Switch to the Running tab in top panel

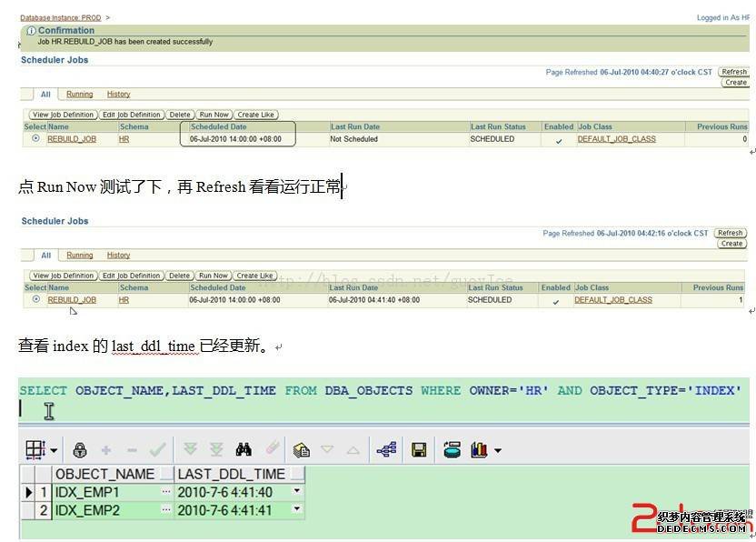(x=79, y=94)
